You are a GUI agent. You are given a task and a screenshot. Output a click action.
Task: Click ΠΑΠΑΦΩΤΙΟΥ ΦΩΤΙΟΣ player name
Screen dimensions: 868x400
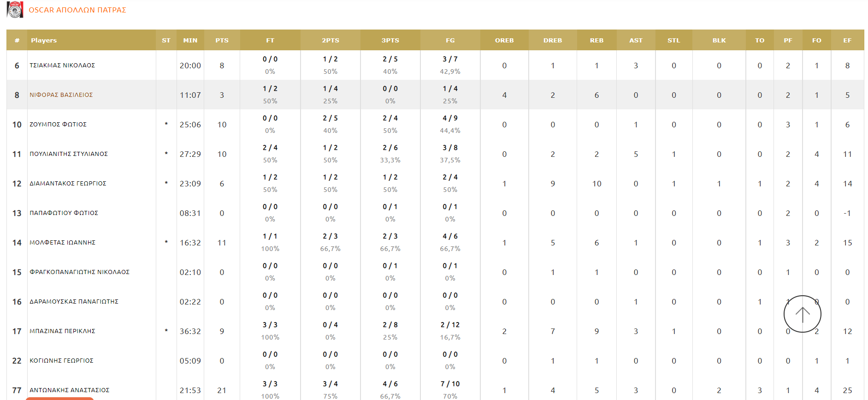pyautogui.click(x=64, y=213)
